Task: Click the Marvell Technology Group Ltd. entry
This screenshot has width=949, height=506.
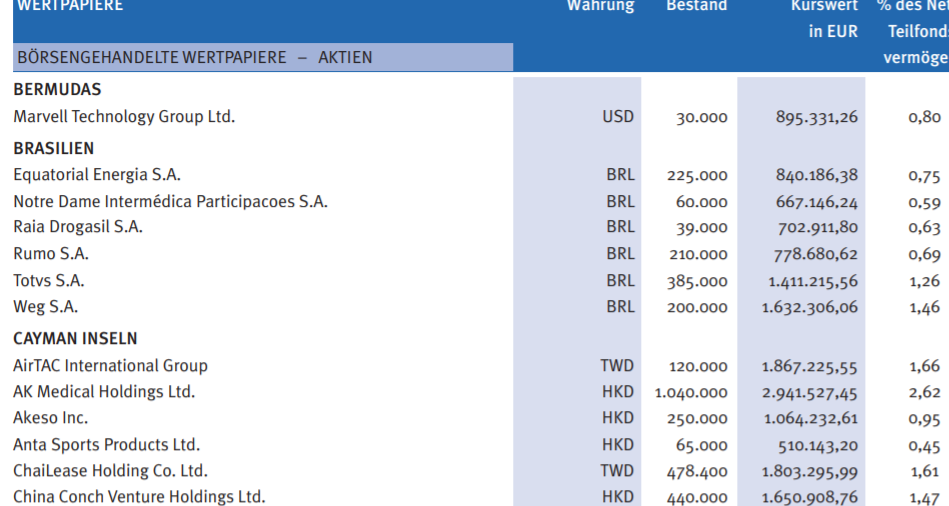Action: [x=124, y=117]
